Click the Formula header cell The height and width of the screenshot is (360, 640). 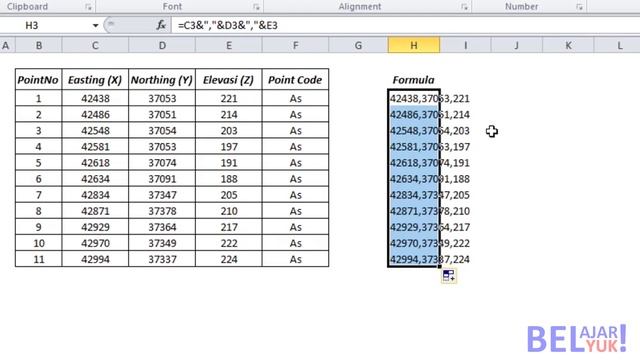(x=414, y=80)
